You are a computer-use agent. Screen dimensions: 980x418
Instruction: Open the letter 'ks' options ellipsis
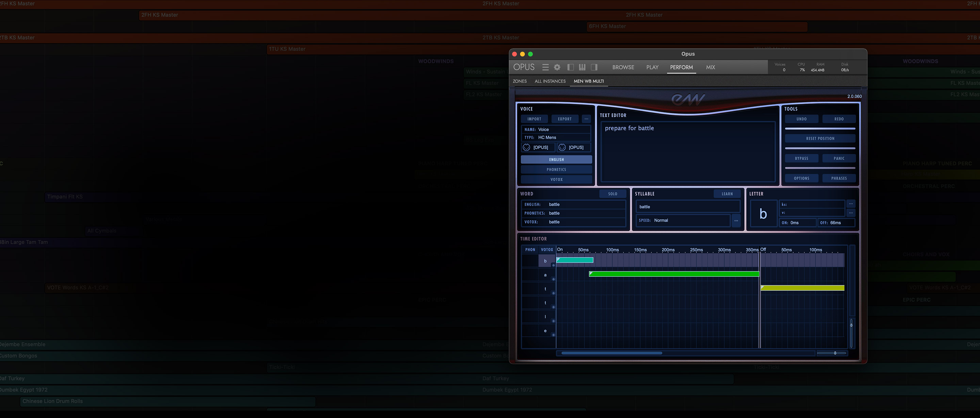851,204
